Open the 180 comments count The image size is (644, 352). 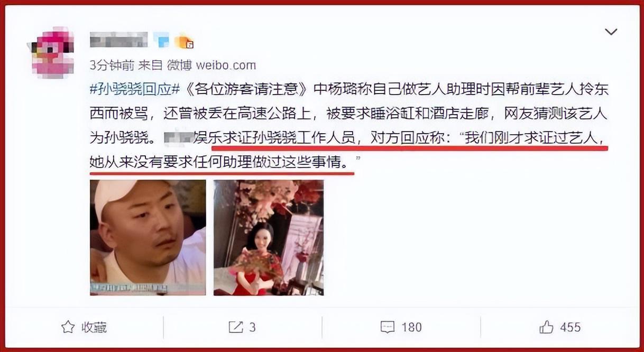click(411, 327)
